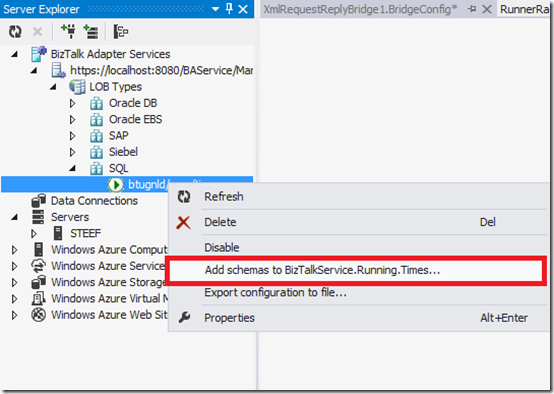The height and width of the screenshot is (394, 554).
Task: Expand the Oracle EBS node
Action: [72, 119]
